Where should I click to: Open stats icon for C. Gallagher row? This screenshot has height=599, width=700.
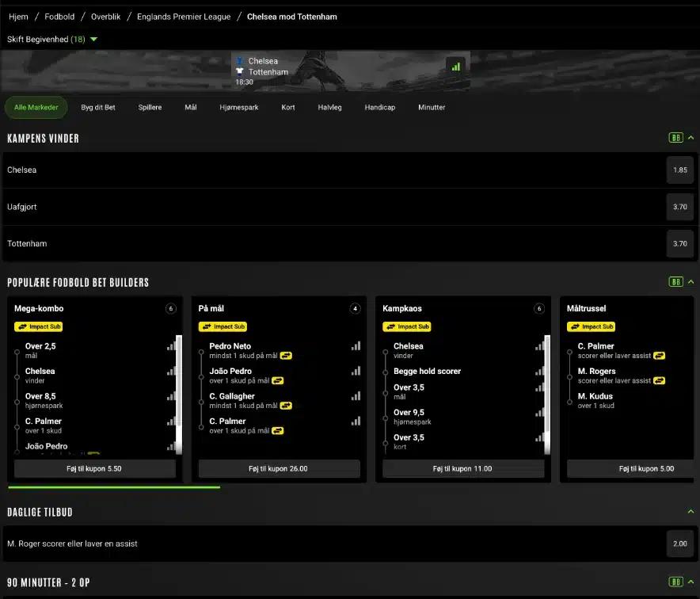click(356, 396)
